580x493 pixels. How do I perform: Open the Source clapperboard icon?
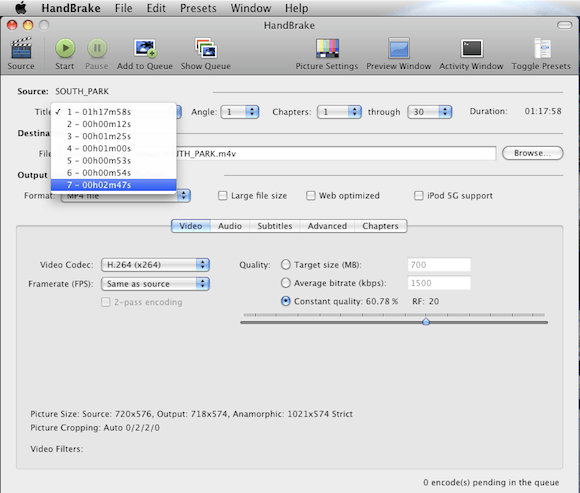click(x=21, y=48)
